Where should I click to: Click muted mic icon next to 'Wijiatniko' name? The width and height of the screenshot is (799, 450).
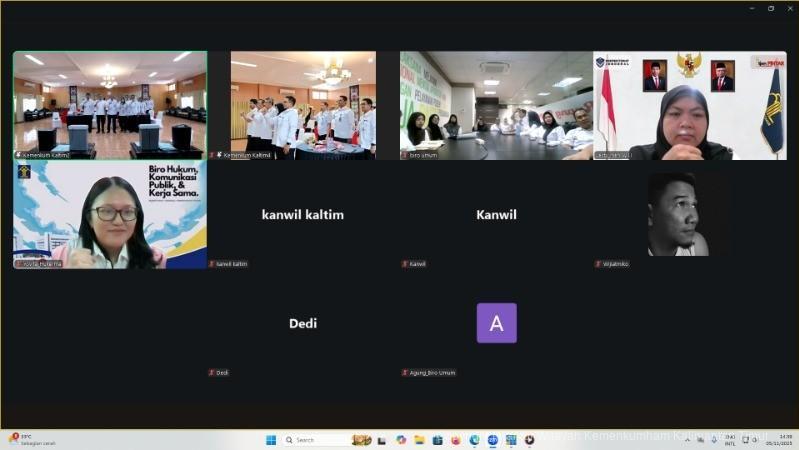[x=597, y=264]
